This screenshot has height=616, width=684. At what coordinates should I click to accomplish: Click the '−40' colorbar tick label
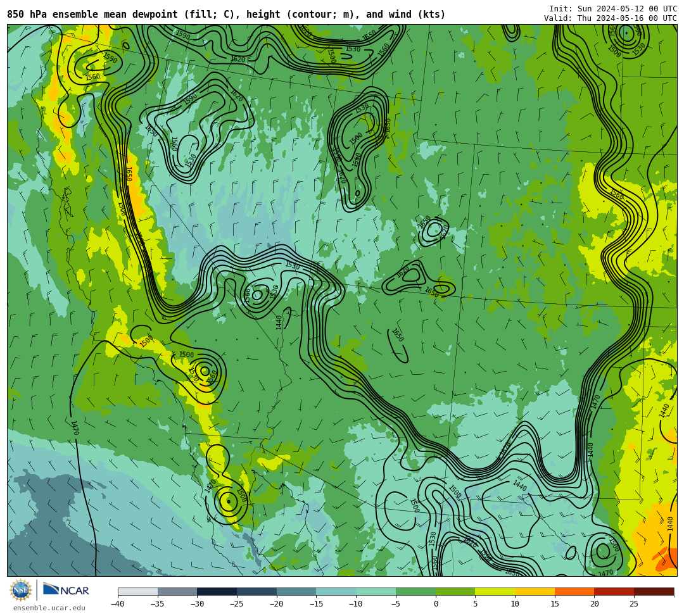tap(118, 604)
